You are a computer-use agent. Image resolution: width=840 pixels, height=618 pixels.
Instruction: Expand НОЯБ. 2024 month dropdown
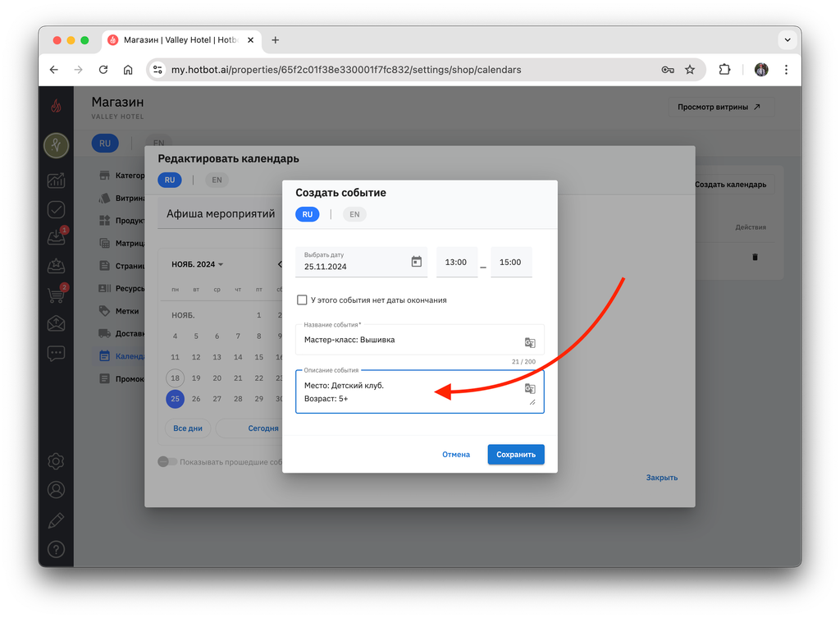coord(197,264)
